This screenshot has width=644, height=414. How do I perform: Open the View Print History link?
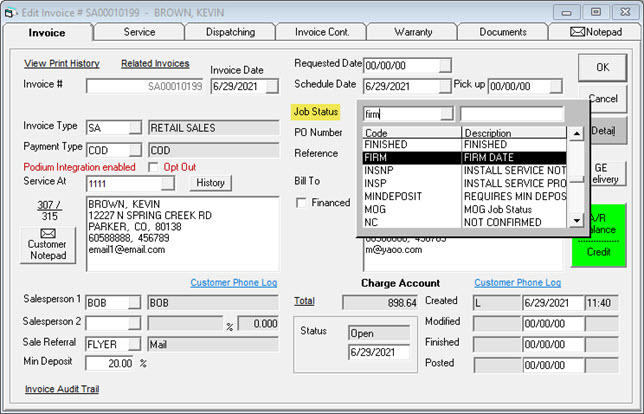point(62,63)
